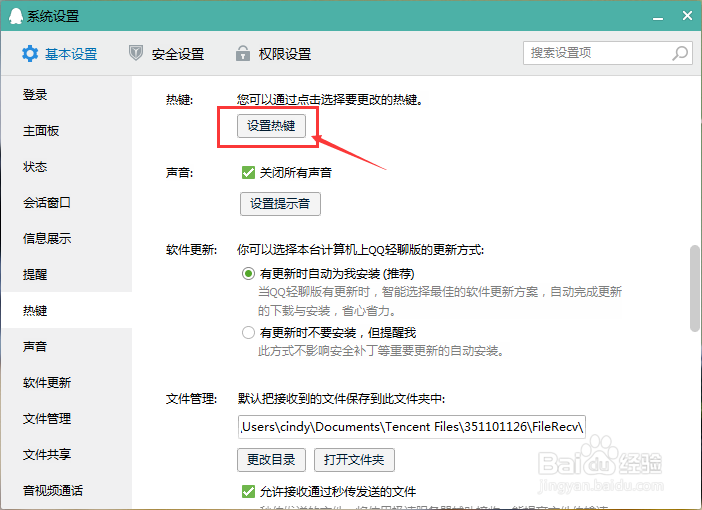The height and width of the screenshot is (510, 702).
Task: Click the 设置热键 button
Action: (271, 126)
